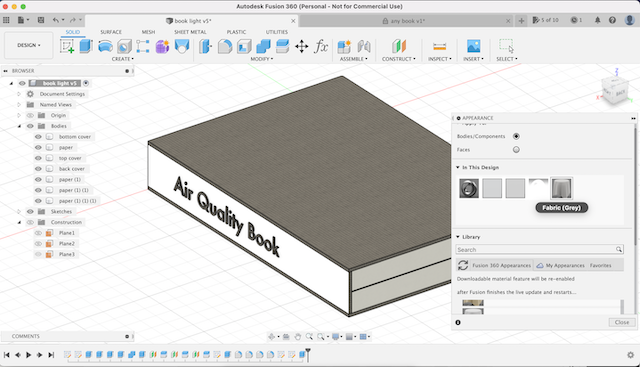The width and height of the screenshot is (640, 367).
Task: Hide the paper body
Action: click(x=38, y=147)
